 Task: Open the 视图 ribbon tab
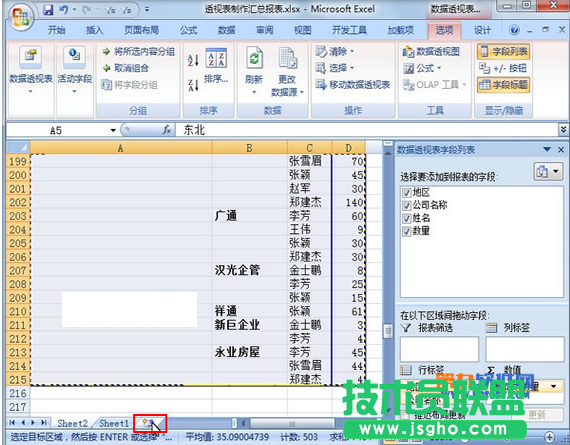pyautogui.click(x=302, y=30)
